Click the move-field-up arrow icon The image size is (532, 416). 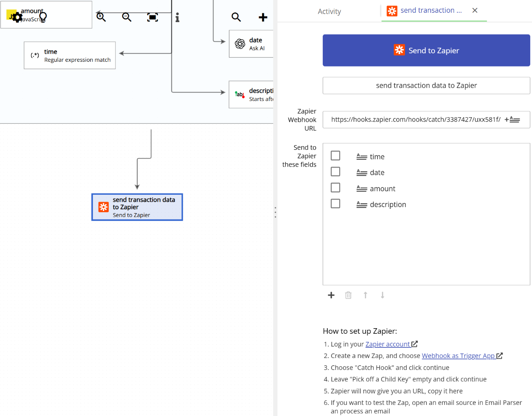[x=365, y=295]
